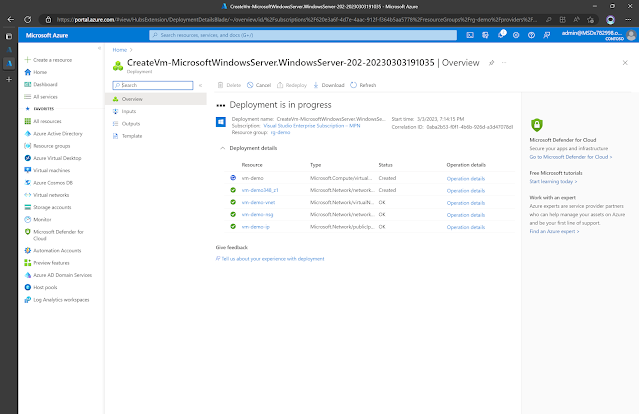Open Directories and subscriptions filter icon
The width and height of the screenshot is (639, 414).
pyautogui.click(x=485, y=35)
